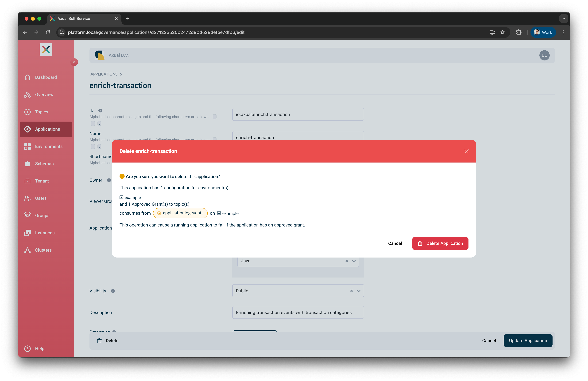Open the DU user avatar menu

[544, 55]
